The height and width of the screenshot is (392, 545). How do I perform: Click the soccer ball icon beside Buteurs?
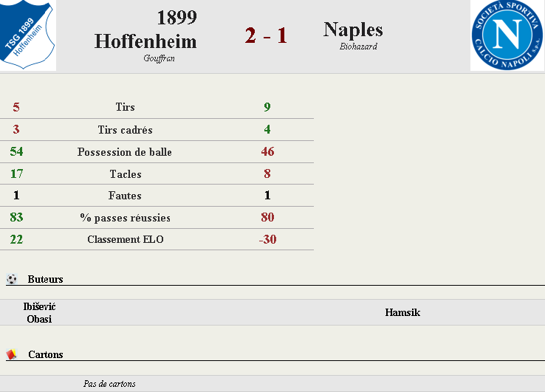point(12,279)
